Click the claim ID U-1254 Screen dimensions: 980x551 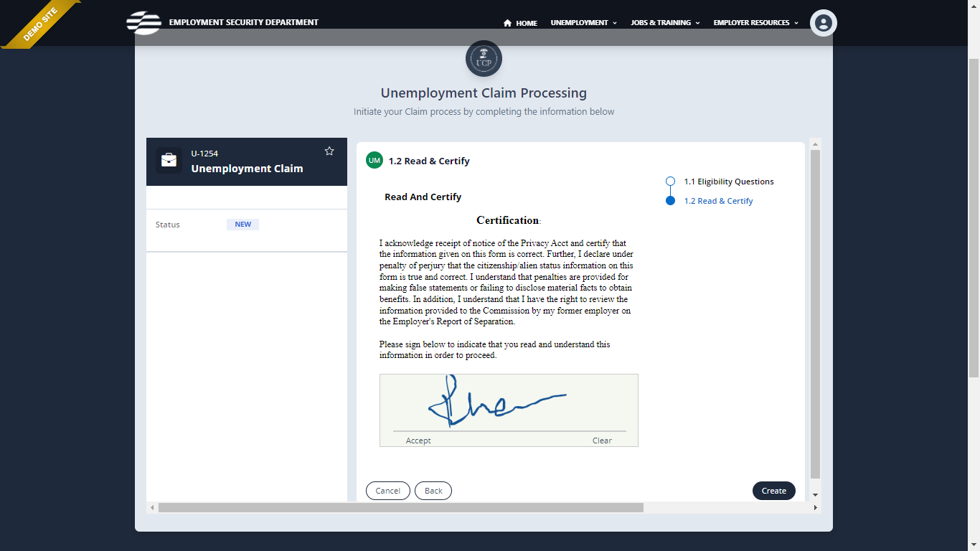pos(204,154)
